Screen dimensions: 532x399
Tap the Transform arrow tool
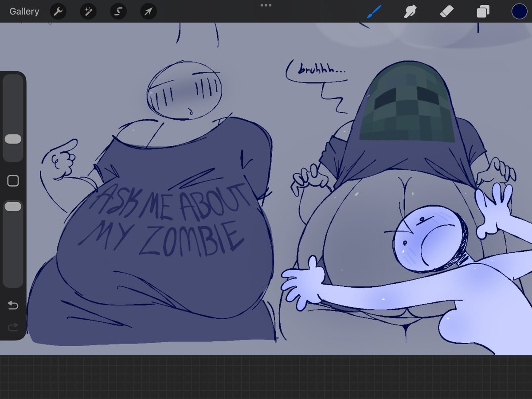point(148,12)
